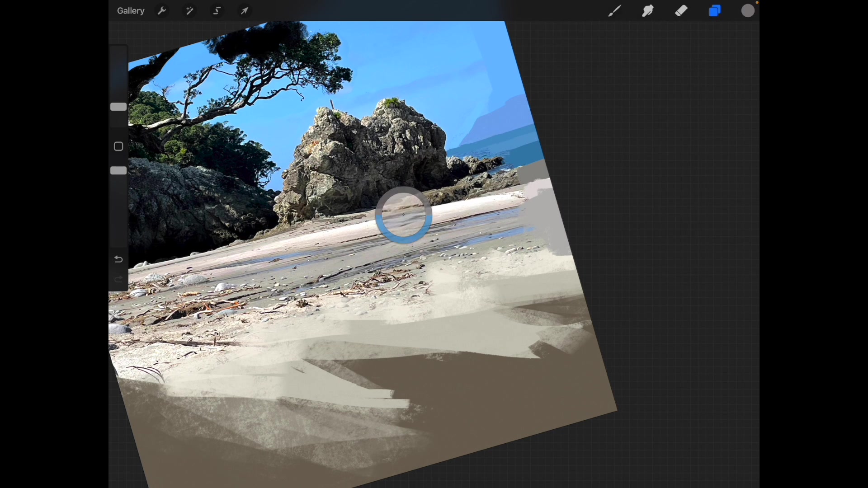Open the Gallery
The width and height of the screenshot is (868, 488).
tap(131, 11)
